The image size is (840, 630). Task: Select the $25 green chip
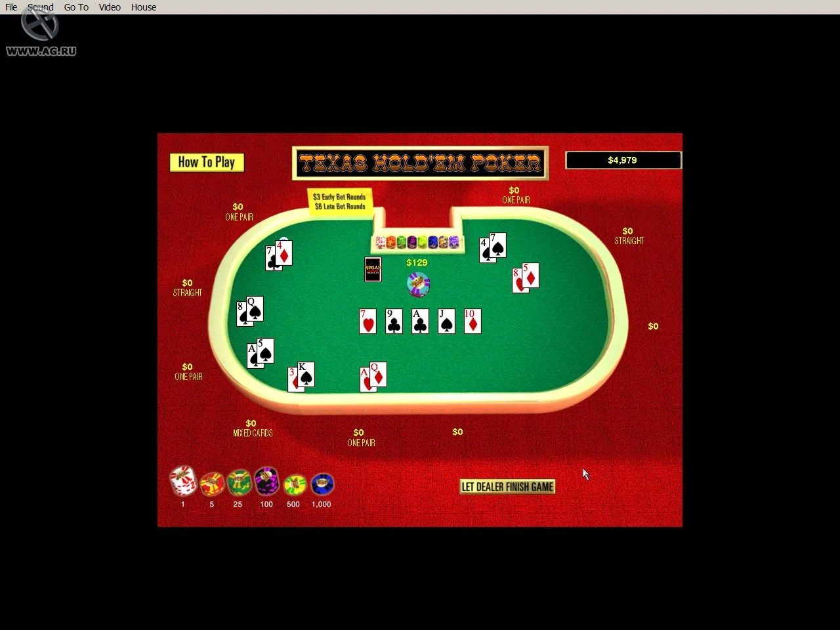(238, 484)
